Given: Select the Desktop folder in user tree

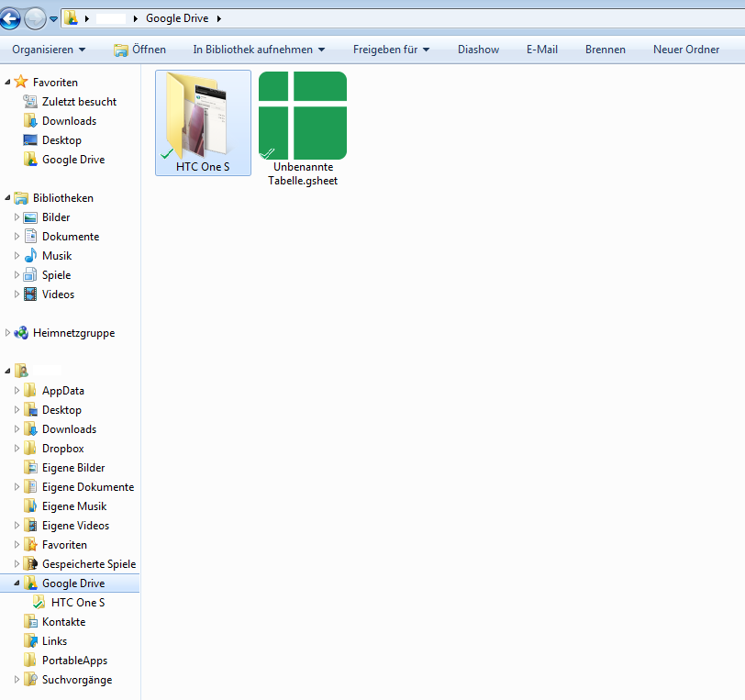Looking at the screenshot, I should pos(61,410).
